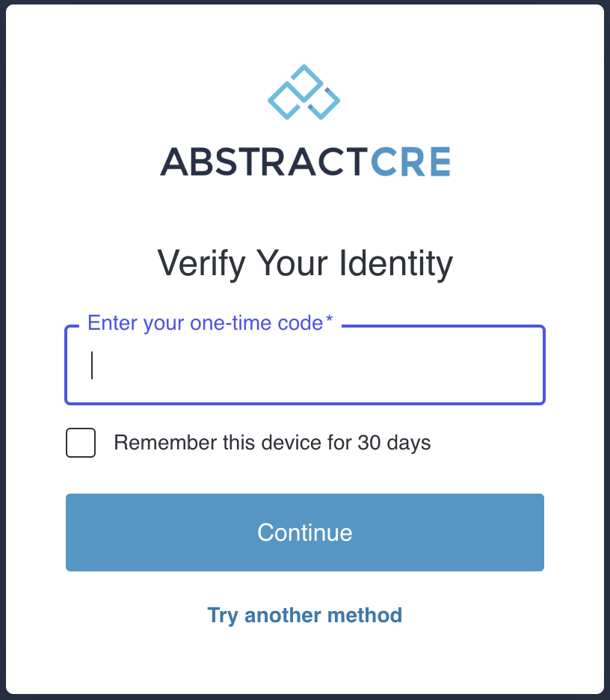
Task: Open the "Try another method" link
Action: pos(305,615)
